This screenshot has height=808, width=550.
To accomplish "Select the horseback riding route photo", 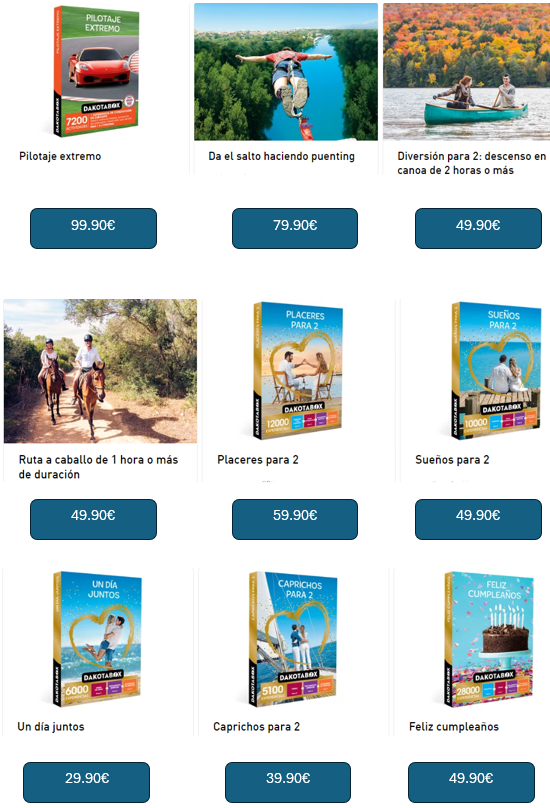I will click(100, 371).
